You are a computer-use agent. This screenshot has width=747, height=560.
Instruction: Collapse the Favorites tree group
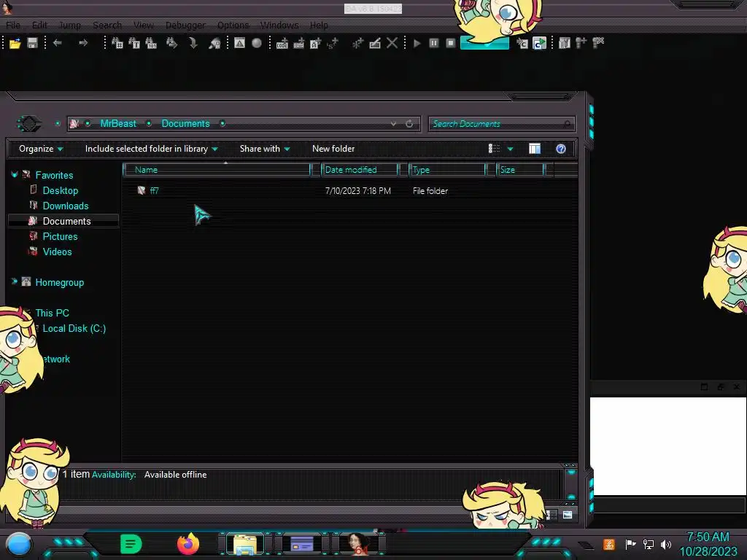15,175
